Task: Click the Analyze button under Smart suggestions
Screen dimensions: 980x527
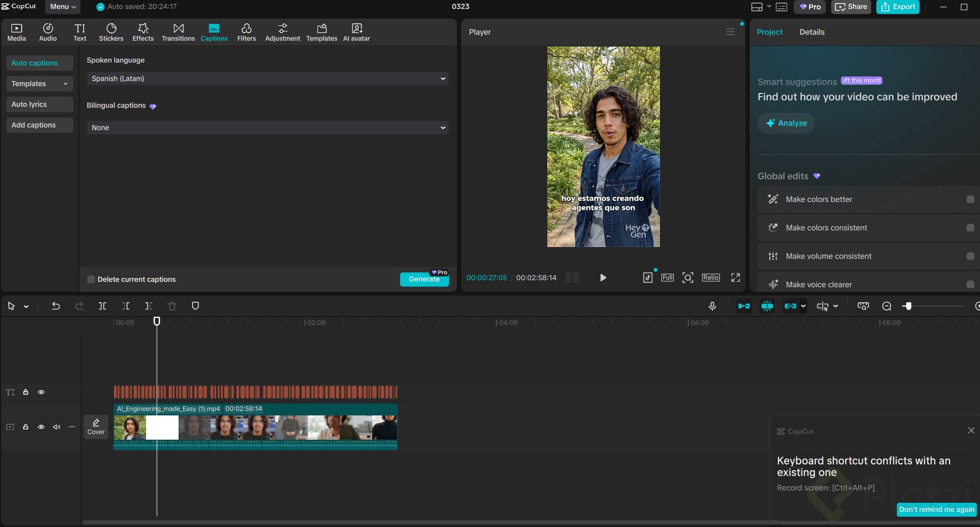Action: (786, 123)
